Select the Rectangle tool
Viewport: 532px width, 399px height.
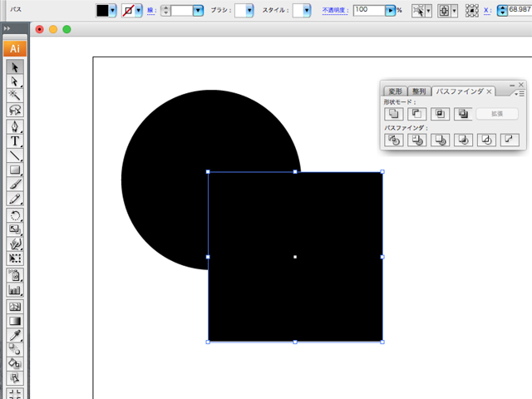[15, 170]
